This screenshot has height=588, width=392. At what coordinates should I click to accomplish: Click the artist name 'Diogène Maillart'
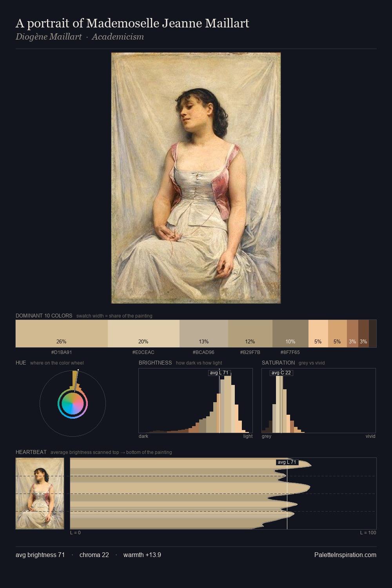tap(49, 37)
